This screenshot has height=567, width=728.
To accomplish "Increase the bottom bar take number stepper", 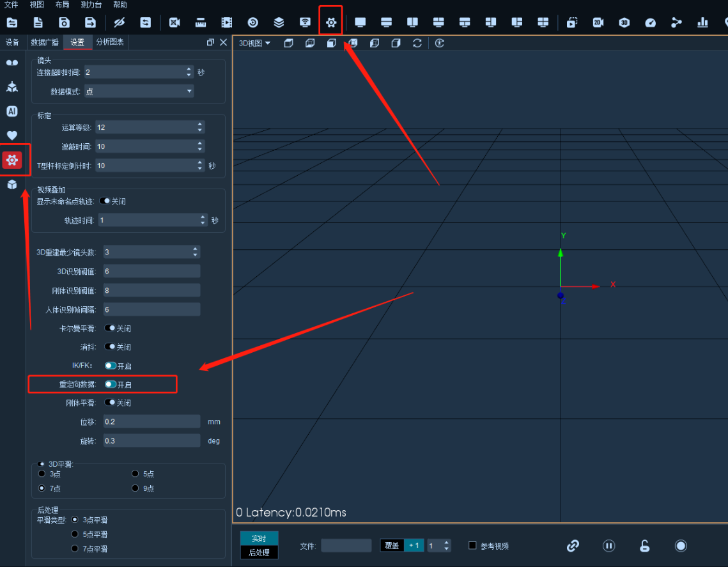I will pos(447,542).
